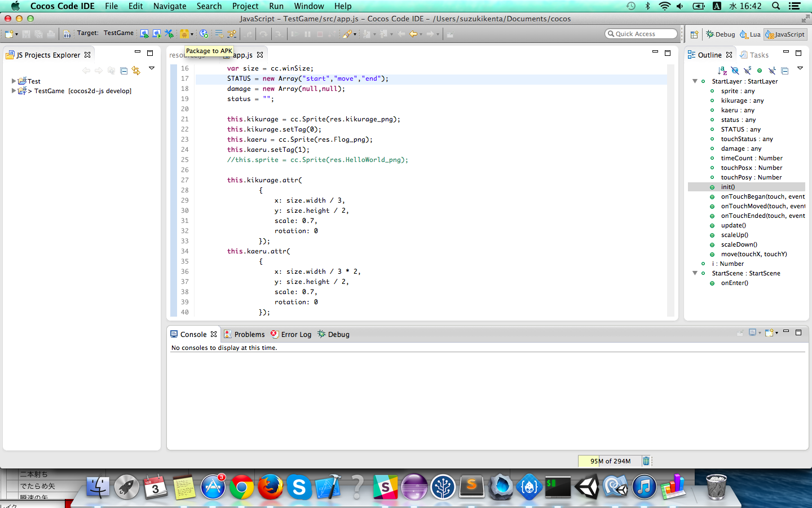Toggle Link with Editor in Projects Explorer

pos(136,71)
